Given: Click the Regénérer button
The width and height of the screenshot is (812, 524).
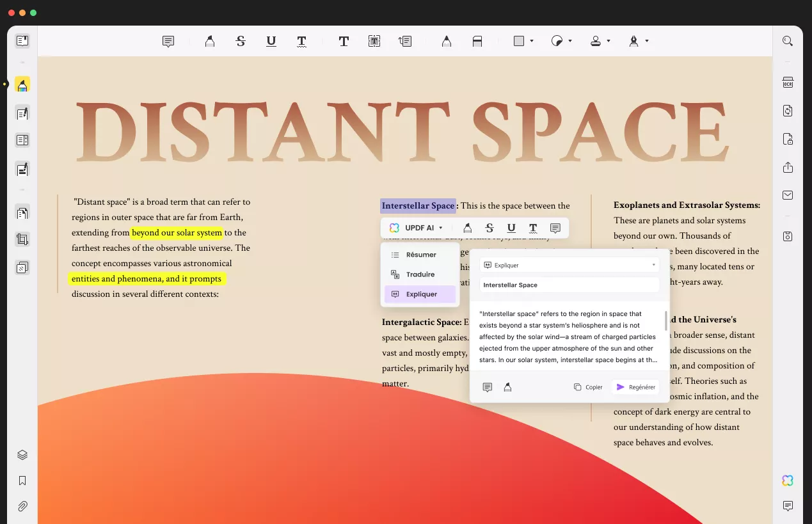Looking at the screenshot, I should click(635, 387).
